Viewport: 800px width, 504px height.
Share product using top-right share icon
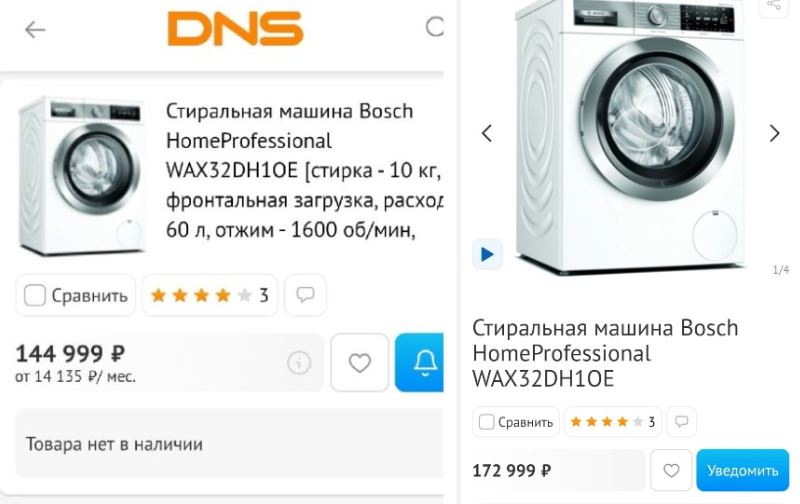point(774,6)
